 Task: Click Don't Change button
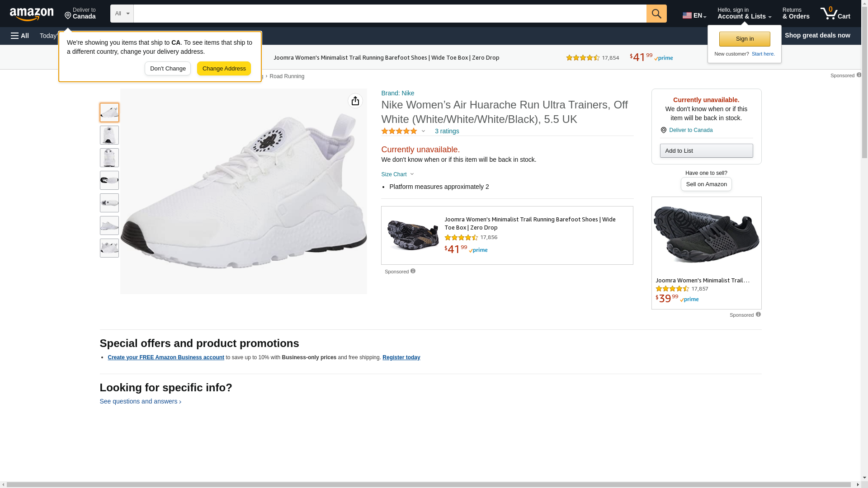point(168,69)
